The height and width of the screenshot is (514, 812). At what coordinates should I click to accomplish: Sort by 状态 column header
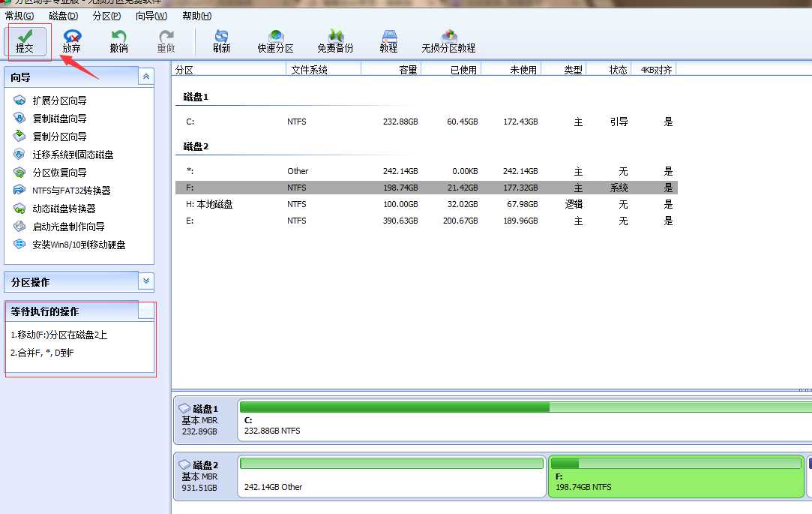[610, 70]
